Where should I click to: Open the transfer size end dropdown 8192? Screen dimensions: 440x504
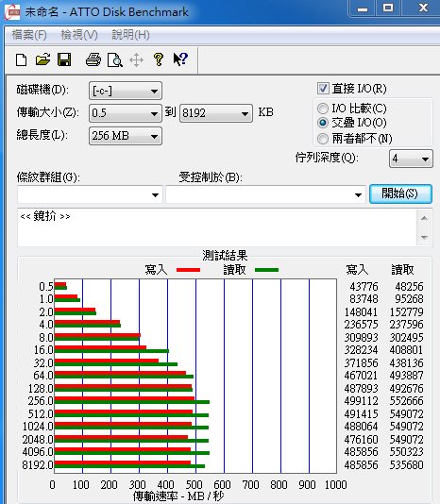216,113
